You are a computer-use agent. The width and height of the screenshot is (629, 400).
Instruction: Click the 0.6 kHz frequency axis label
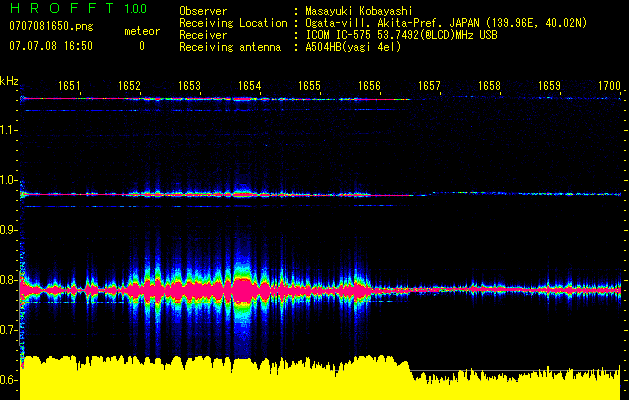(x=8, y=380)
